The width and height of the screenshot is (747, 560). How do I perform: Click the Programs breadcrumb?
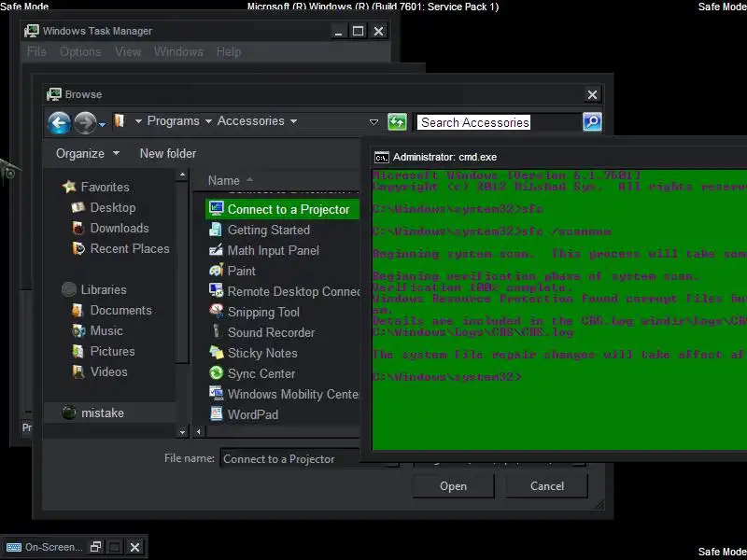pos(173,121)
